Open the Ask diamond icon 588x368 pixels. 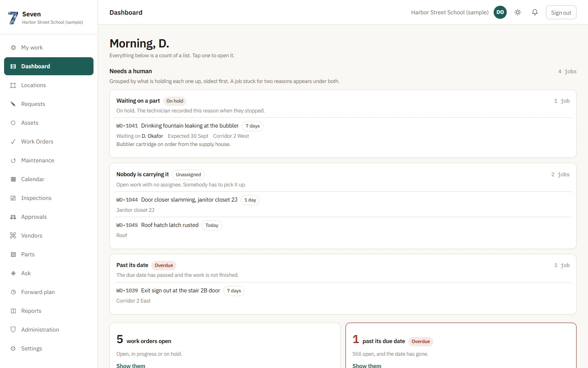(13, 273)
